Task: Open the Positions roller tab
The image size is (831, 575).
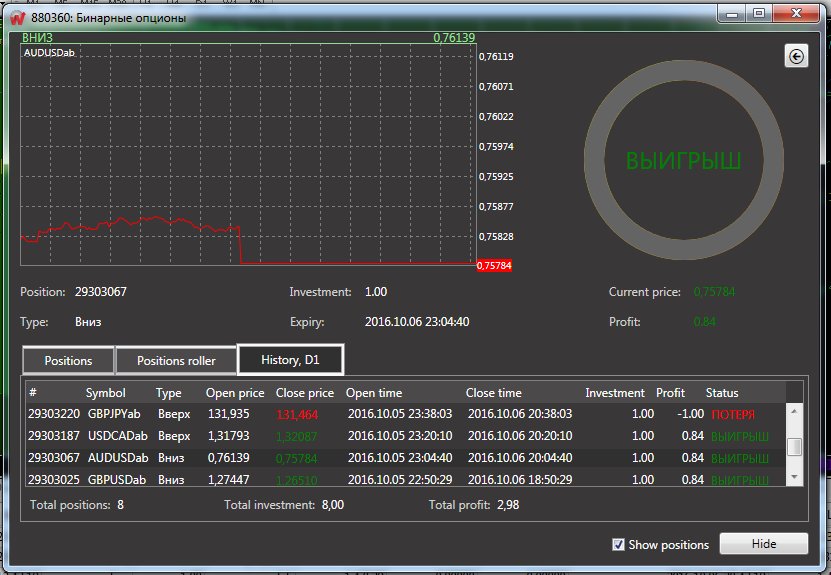Action: [x=176, y=361]
